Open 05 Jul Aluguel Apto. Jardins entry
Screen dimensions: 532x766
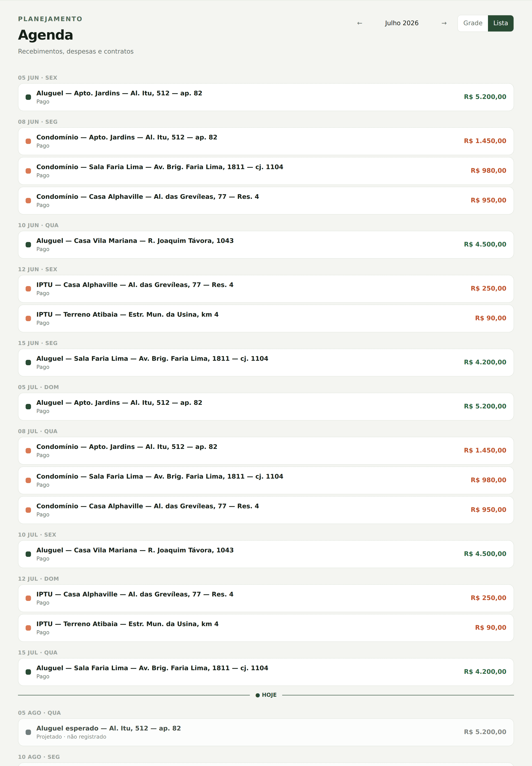pyautogui.click(x=266, y=406)
